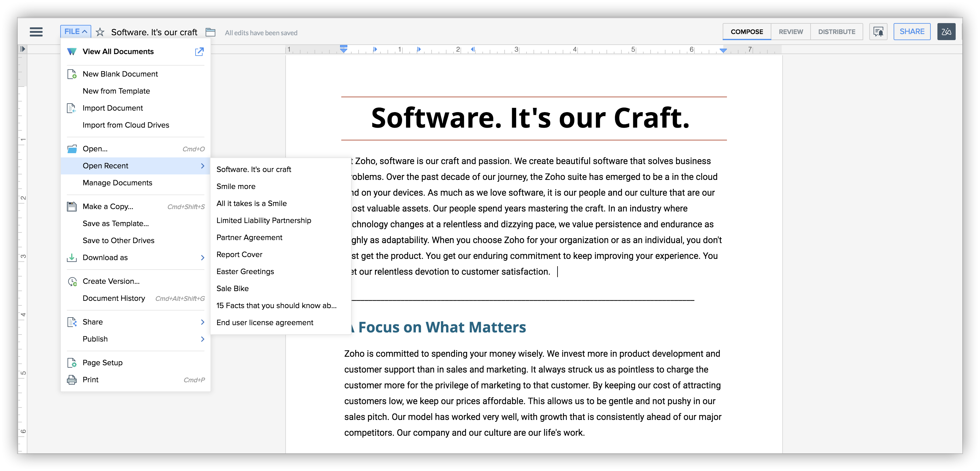Star the document as favorite
The height and width of the screenshot is (471, 980).
point(100,32)
